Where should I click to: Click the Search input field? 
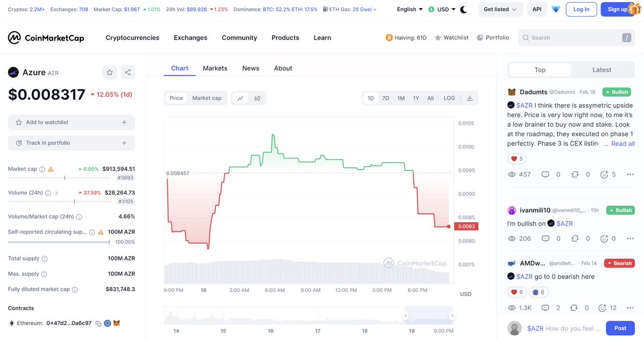(x=577, y=38)
